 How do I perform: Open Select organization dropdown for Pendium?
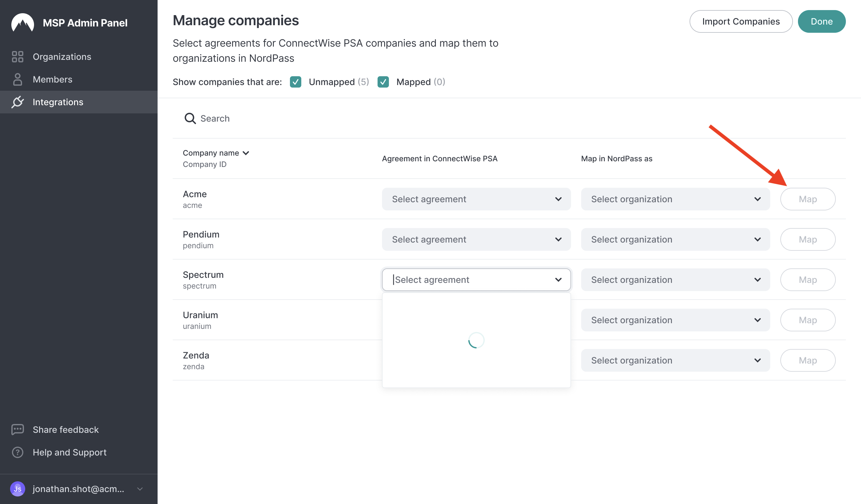point(675,239)
